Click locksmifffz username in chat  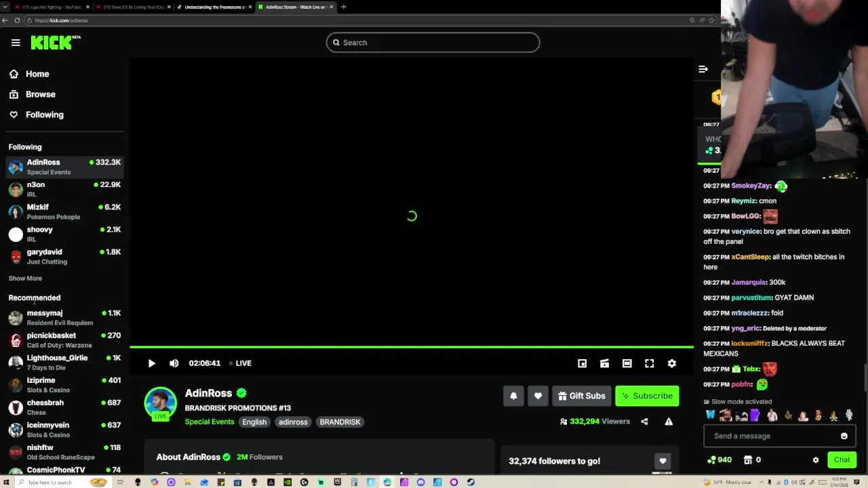pyautogui.click(x=750, y=344)
